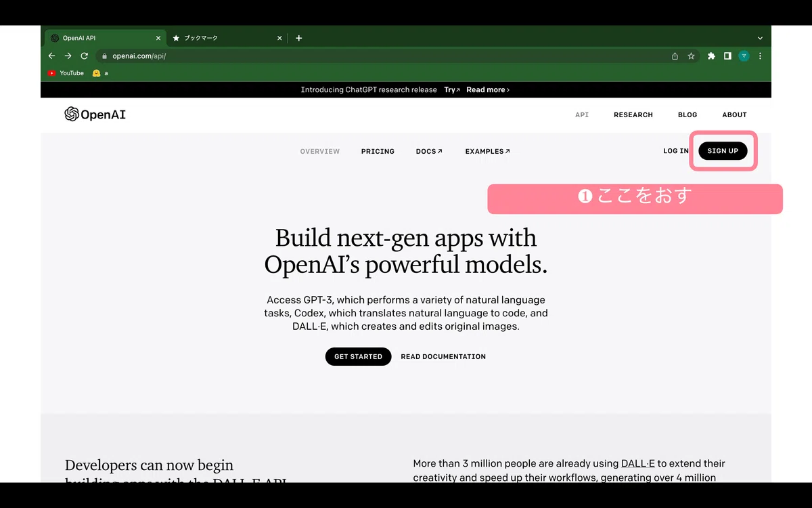812x508 pixels.
Task: Open the 'a' bookmark
Action: 100,73
